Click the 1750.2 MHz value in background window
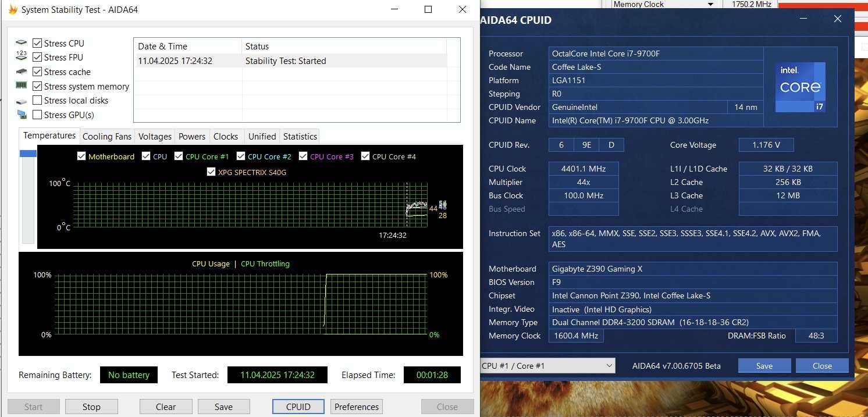 [752, 4]
